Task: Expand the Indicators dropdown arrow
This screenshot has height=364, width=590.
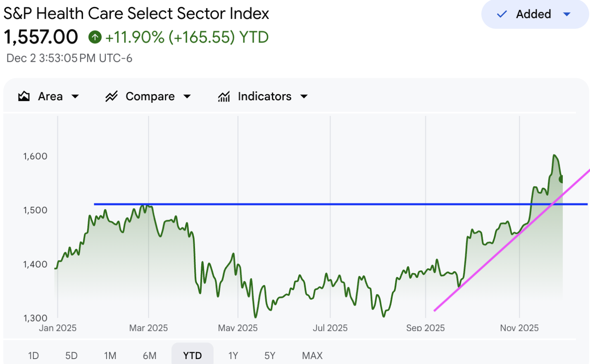Action: [x=304, y=97]
